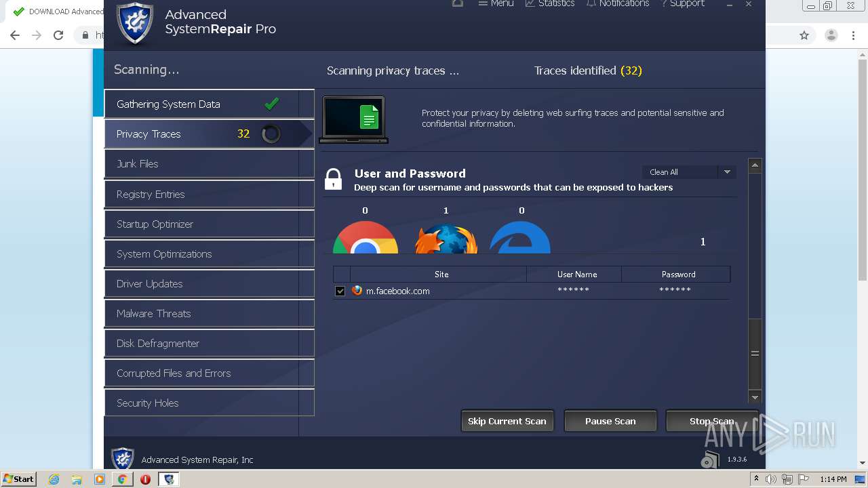Image resolution: width=868 pixels, height=488 pixels.
Task: Click the Action Center flag tray icon
Action: [x=804, y=479]
